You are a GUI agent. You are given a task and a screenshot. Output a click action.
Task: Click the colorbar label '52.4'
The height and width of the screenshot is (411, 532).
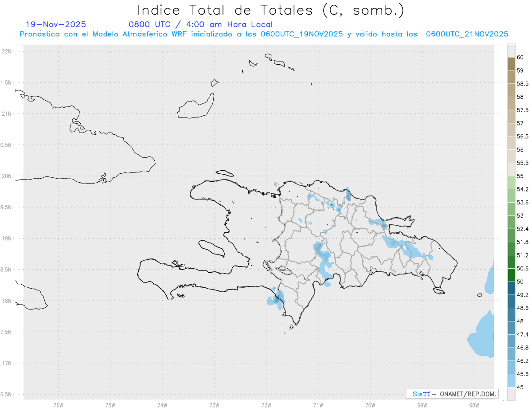[523, 229]
